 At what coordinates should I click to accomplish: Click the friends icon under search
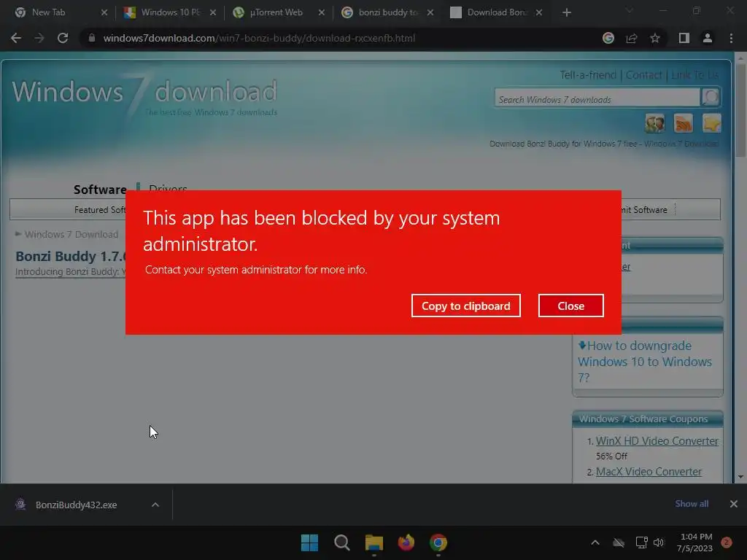(x=655, y=123)
